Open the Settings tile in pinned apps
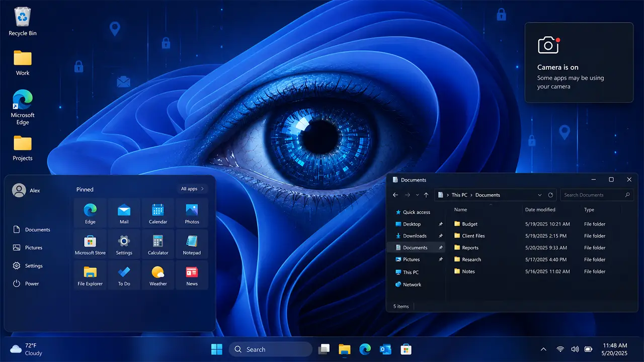Viewport: 644px width, 362px height. (124, 244)
